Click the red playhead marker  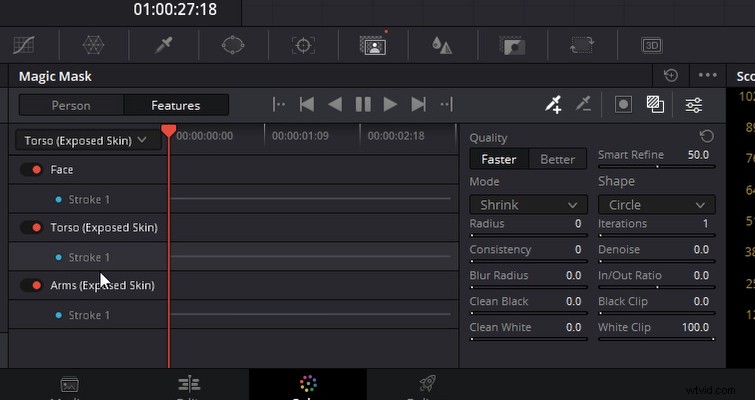[169, 130]
